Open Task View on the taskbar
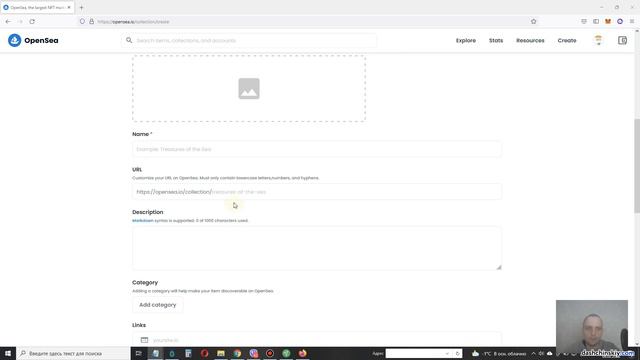 pyautogui.click(x=139, y=353)
